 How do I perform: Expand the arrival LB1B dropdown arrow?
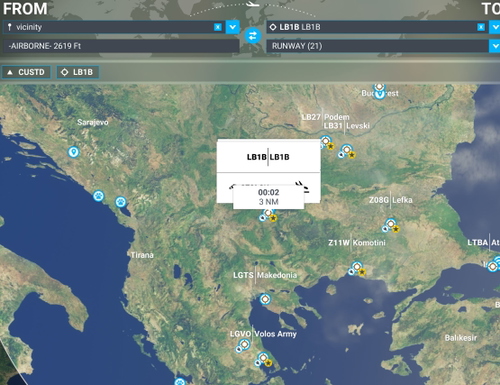click(495, 27)
